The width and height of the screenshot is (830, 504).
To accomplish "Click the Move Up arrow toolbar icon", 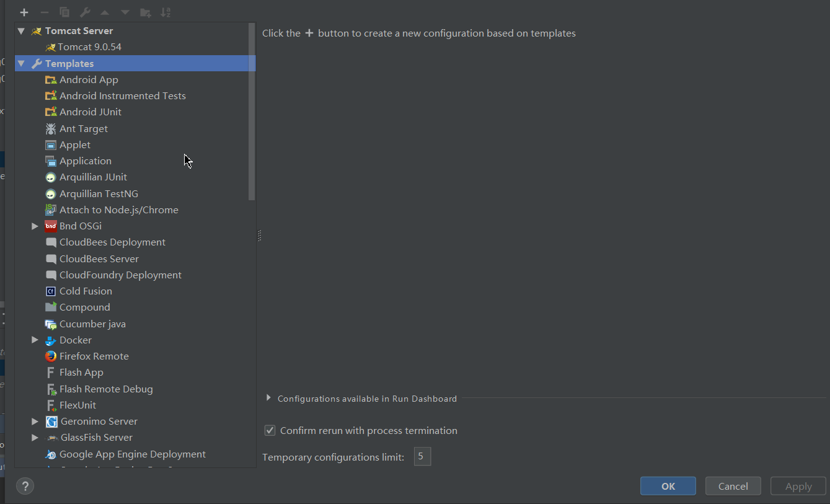I will [105, 12].
